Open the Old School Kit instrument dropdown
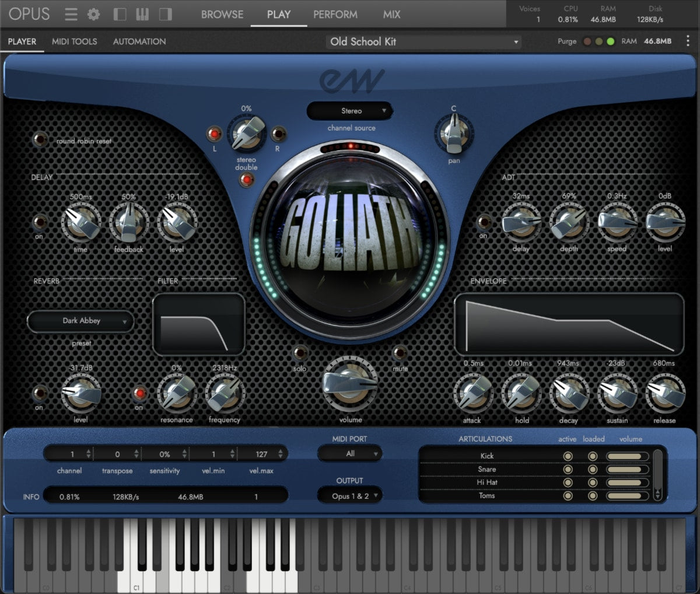Screen dimensions: 700x594 423,41
